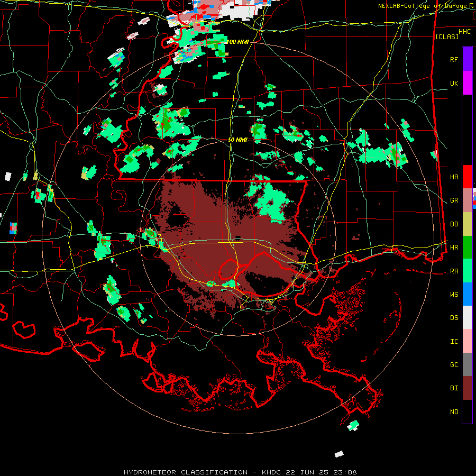Click the UK magenta legend swatch
The height and width of the screenshot is (476, 476).
click(467, 83)
